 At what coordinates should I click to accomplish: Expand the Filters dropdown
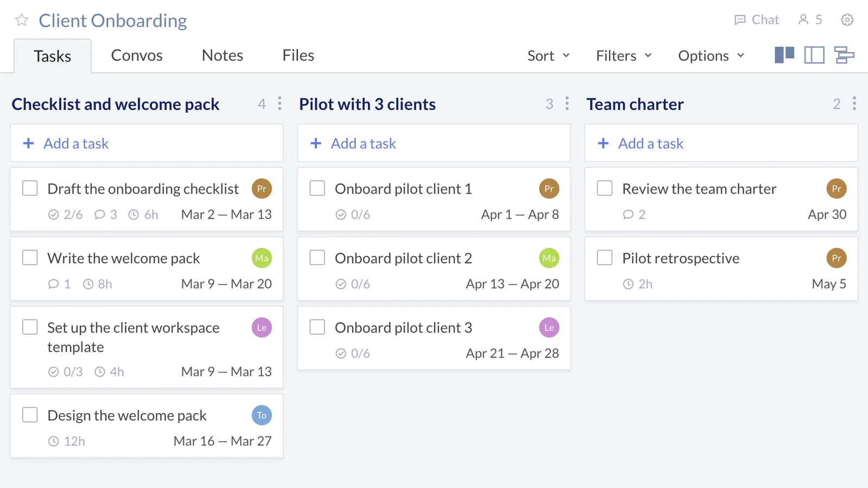click(x=624, y=56)
